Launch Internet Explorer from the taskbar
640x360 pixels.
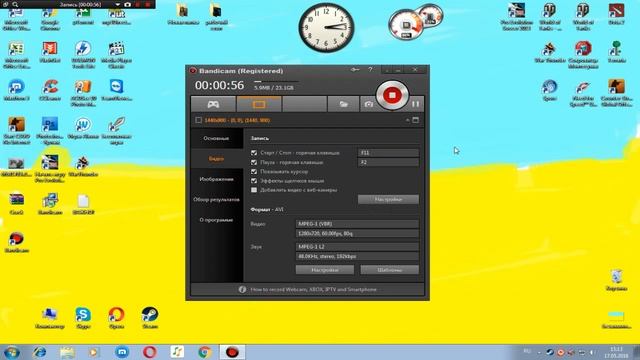(x=40, y=352)
